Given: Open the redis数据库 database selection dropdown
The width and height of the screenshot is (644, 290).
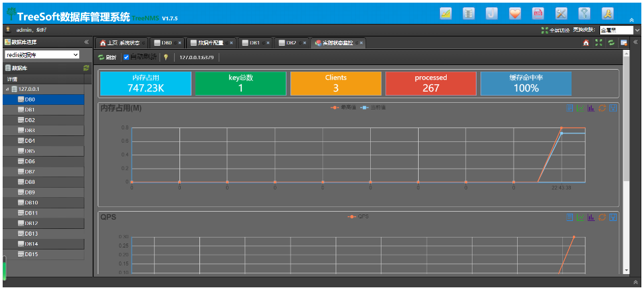Looking at the screenshot, I should point(42,54).
